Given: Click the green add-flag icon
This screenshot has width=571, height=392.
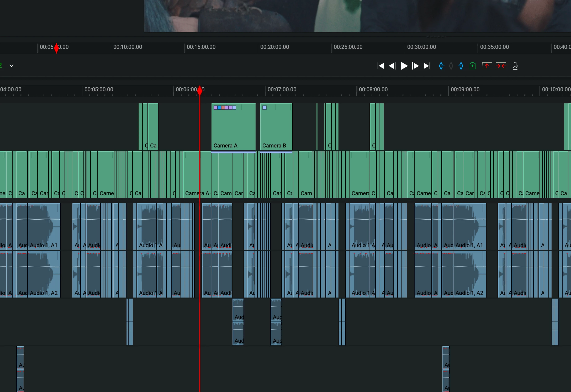Looking at the screenshot, I should click(472, 66).
